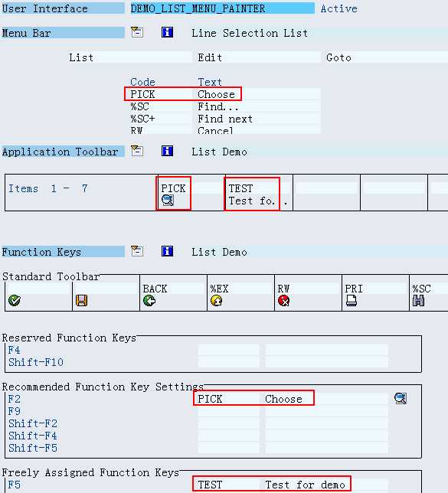
Task: Select the DEMO_LIST_MENU_PAINTER interface name field
Action: 222,8
